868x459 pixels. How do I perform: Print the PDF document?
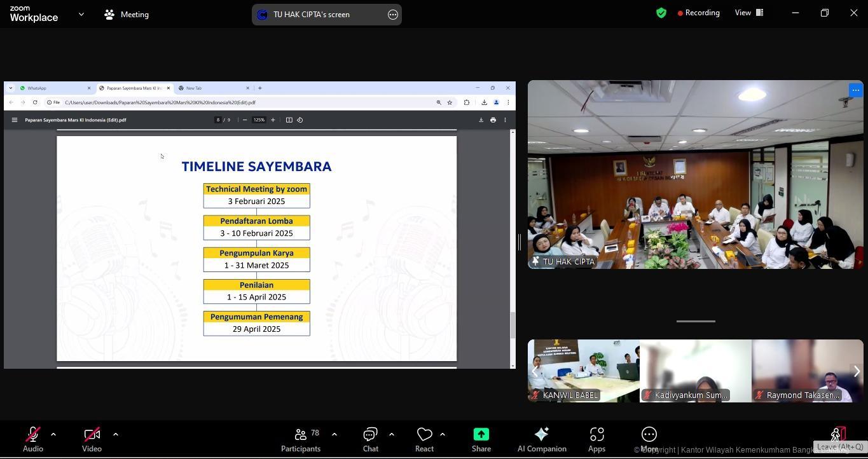point(493,120)
